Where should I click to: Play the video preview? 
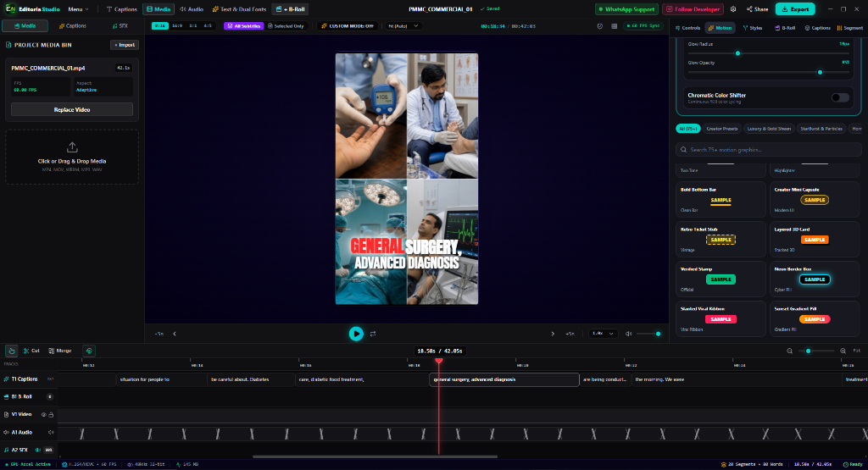(356, 334)
